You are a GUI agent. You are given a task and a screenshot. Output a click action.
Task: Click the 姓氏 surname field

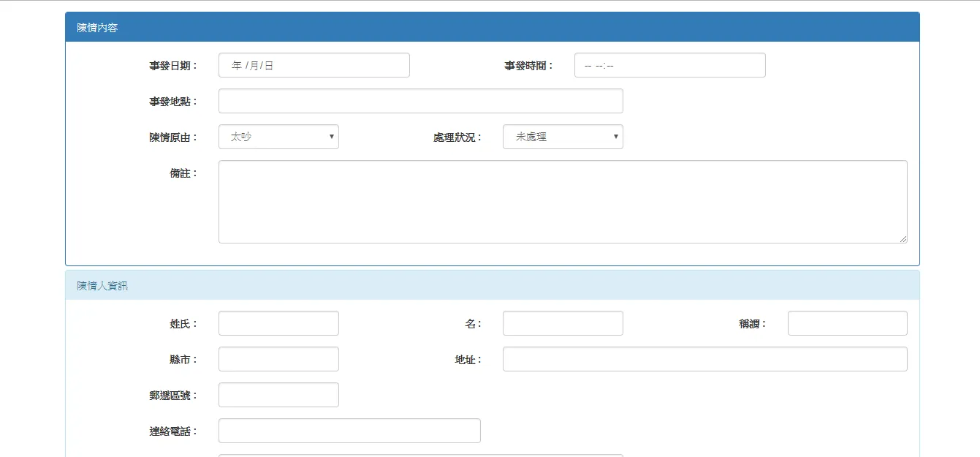[278, 322]
